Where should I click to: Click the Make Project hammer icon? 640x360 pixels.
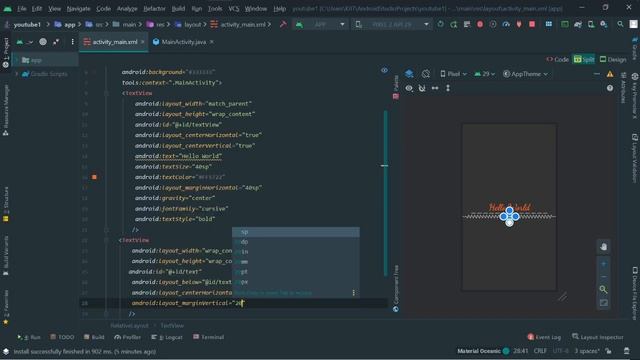[x=283, y=24]
